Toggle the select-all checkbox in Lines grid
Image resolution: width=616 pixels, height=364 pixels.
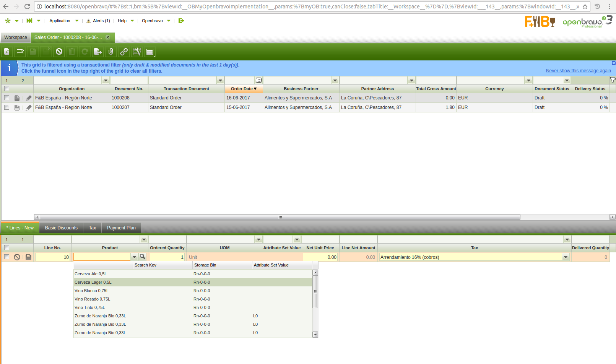pyautogui.click(x=7, y=248)
